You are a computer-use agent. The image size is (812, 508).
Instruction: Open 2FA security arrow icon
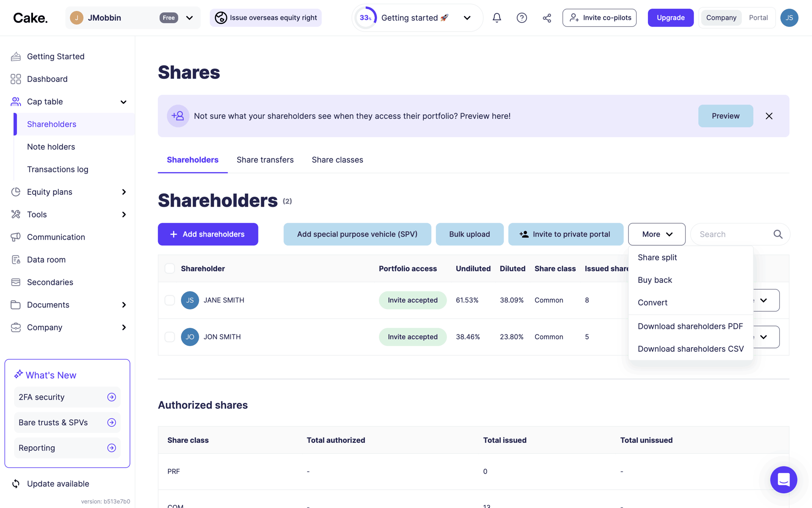pos(112,397)
